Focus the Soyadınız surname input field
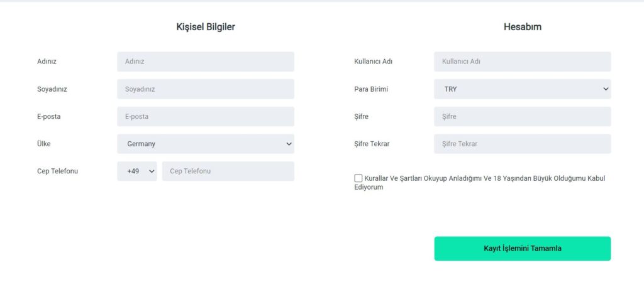The width and height of the screenshot is (644, 287). click(x=205, y=89)
